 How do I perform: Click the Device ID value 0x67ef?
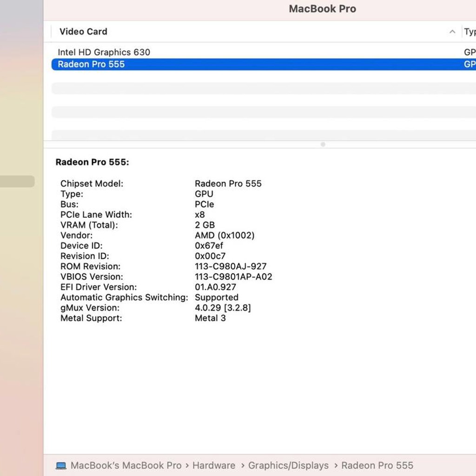tap(209, 245)
